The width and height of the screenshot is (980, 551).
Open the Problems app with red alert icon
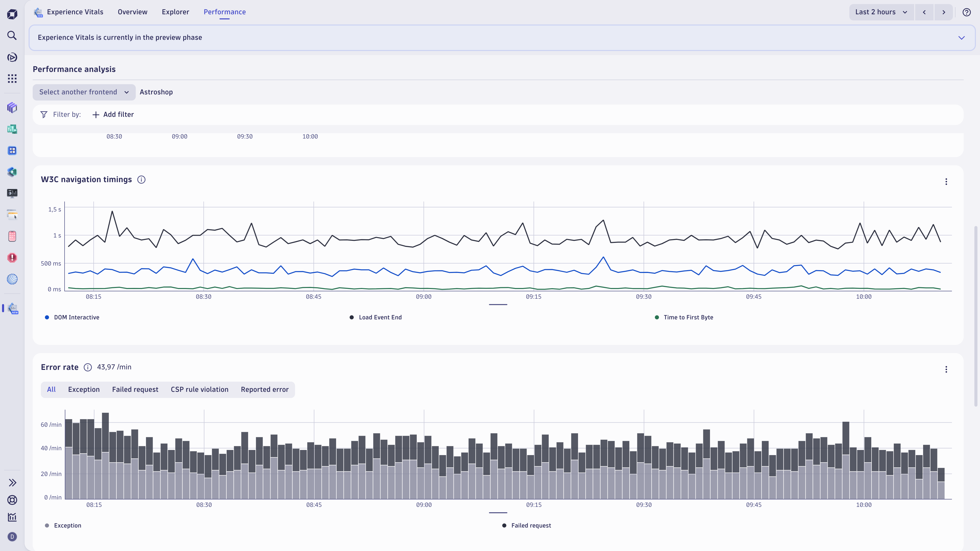12,258
